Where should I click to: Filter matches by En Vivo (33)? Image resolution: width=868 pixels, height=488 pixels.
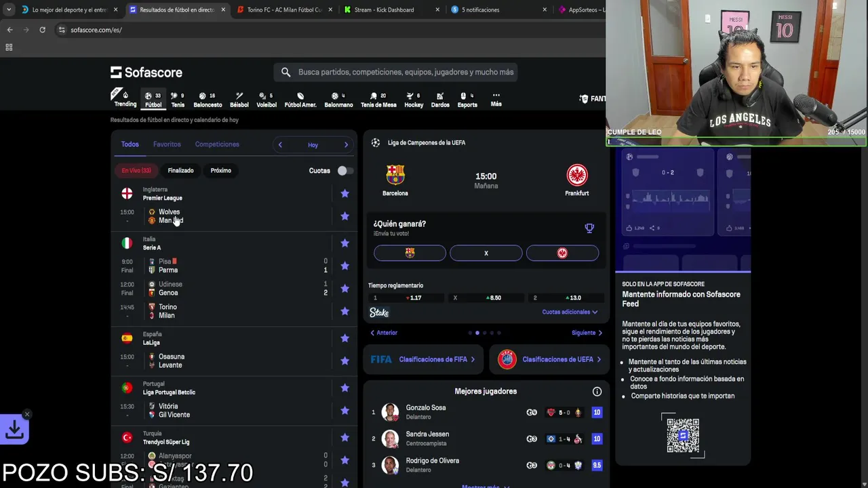coord(136,171)
